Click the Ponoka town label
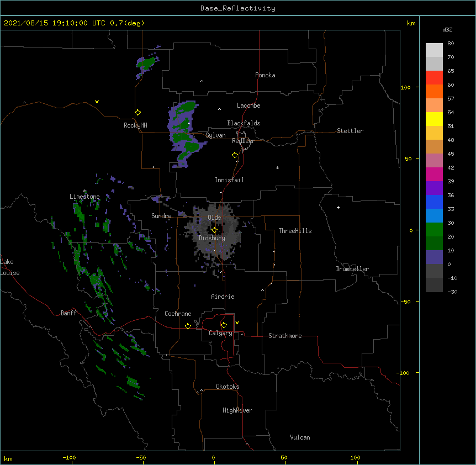 click(265, 75)
